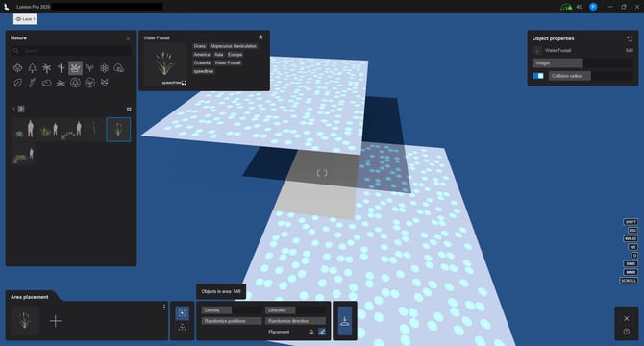The height and width of the screenshot is (346, 644).
Task: Click the Grass tag
Action: pos(200,46)
